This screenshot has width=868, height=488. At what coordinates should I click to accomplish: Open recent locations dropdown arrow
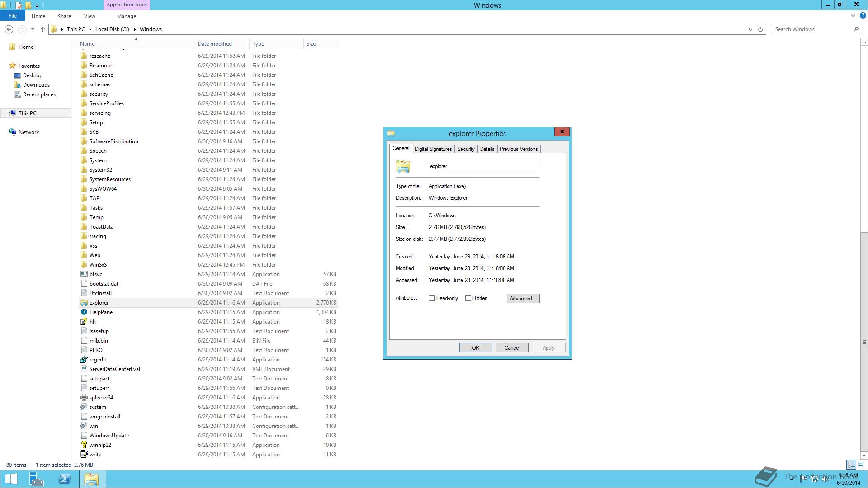tap(33, 29)
